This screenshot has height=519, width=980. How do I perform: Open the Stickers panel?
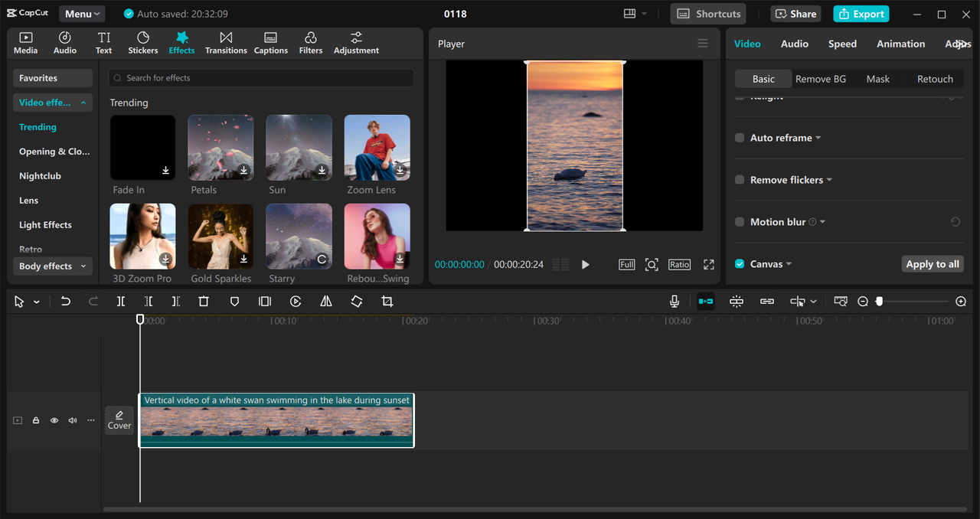[143, 43]
